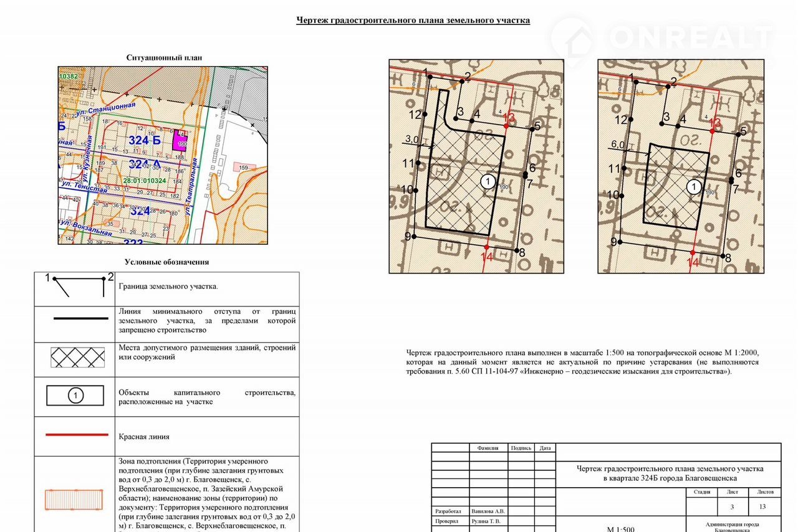Click the 3,0 setback dimension label
Viewport: 798px width, 532px height.
412,139
